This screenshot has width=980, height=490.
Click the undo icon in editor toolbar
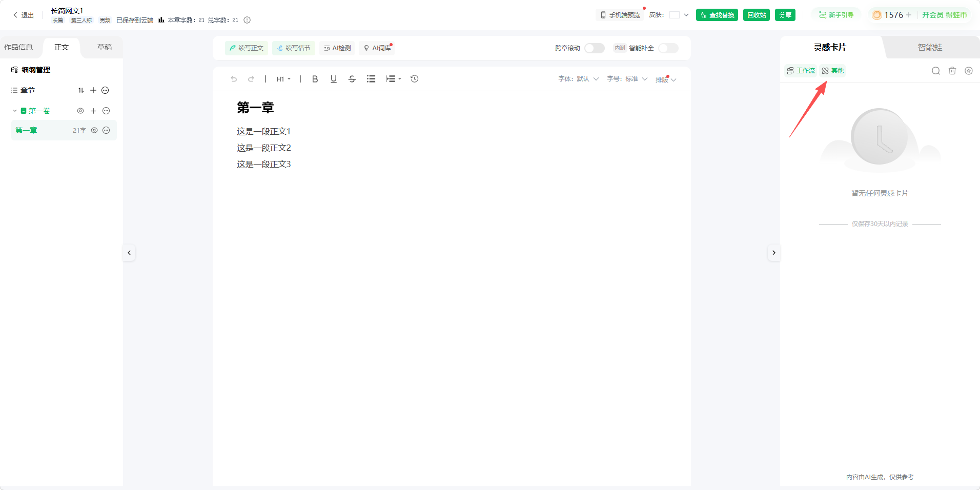coord(234,79)
